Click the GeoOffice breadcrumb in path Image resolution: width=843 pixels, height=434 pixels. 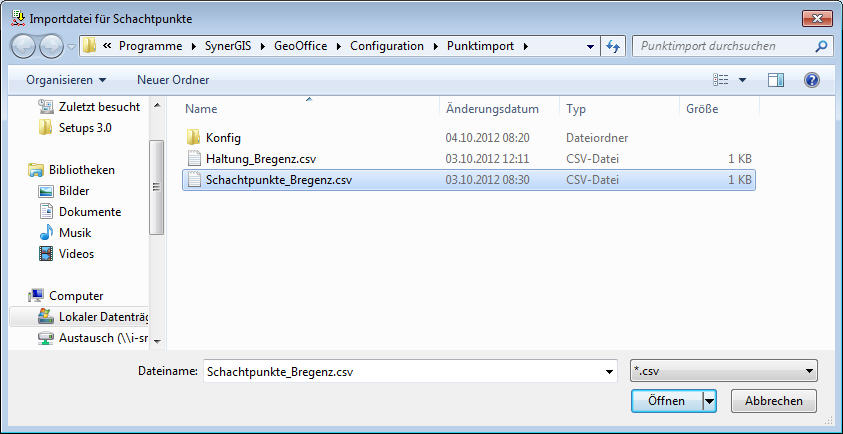(300, 46)
